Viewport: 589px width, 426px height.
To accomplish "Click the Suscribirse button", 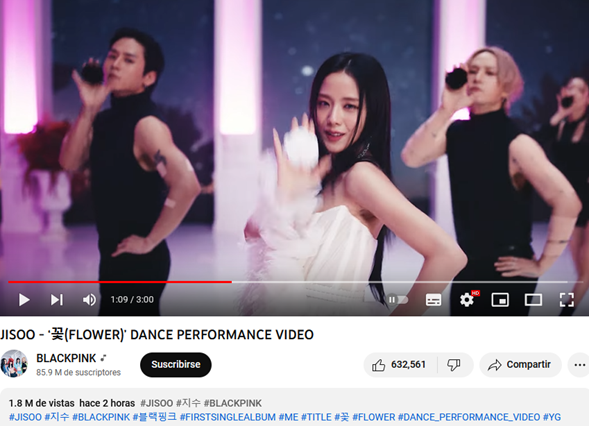I will pos(175,364).
